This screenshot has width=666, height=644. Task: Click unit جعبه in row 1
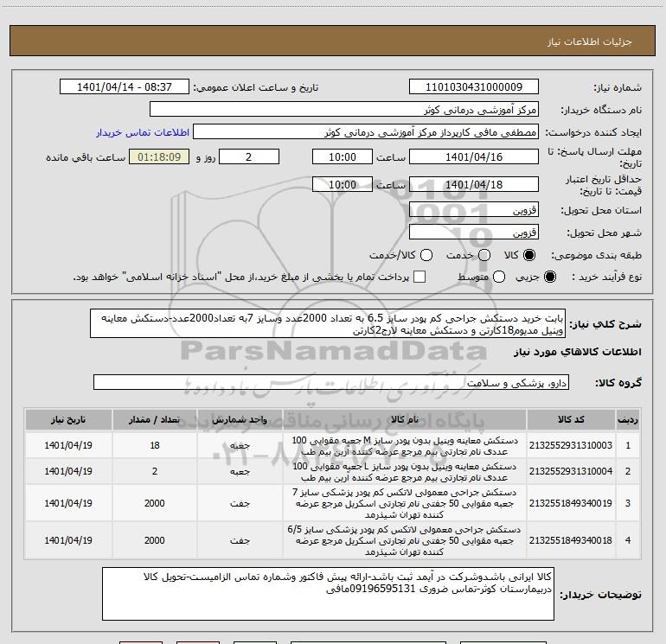pyautogui.click(x=240, y=446)
